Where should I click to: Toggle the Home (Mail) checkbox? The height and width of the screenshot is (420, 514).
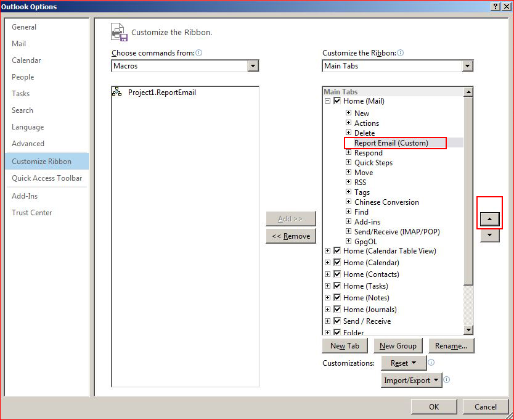(x=337, y=101)
